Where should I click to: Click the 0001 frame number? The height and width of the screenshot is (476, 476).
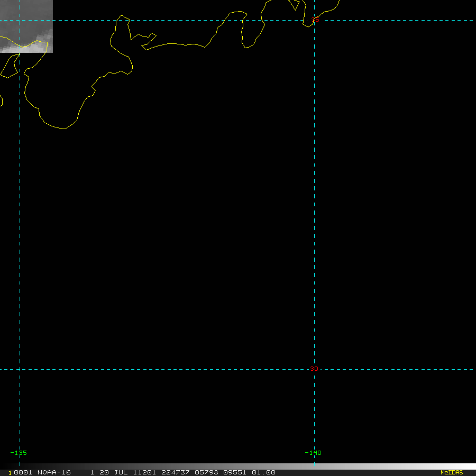(23, 472)
